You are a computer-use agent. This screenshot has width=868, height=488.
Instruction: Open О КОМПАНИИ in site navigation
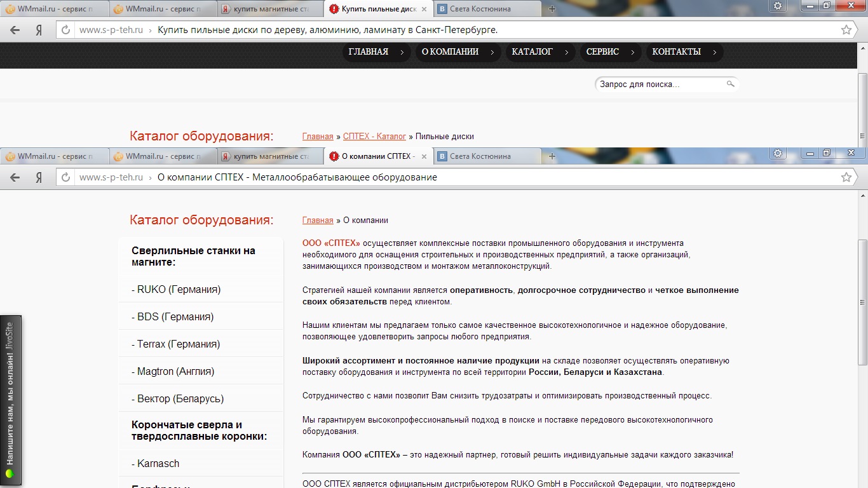tap(458, 52)
